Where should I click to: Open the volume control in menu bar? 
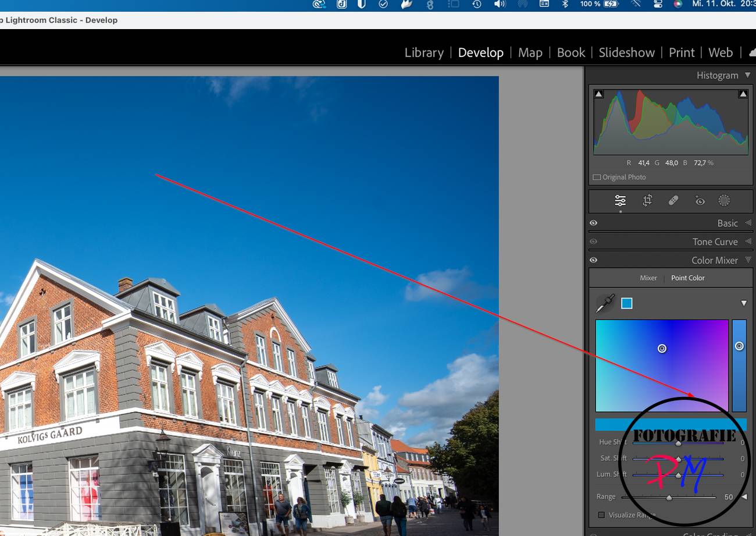[x=500, y=4]
